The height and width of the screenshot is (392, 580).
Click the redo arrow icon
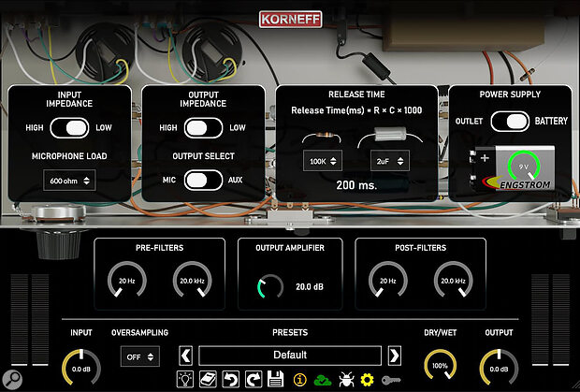[254, 379]
